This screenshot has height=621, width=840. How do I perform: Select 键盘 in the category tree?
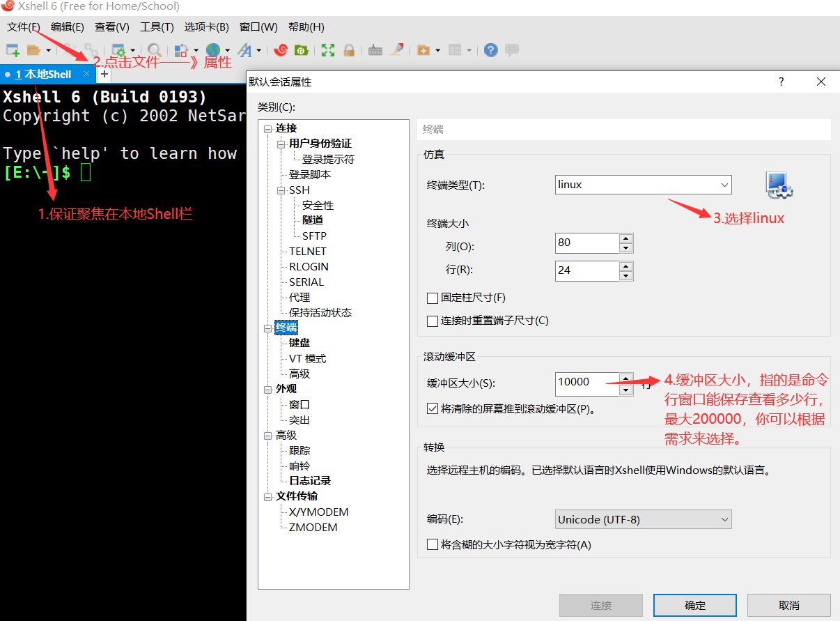pyautogui.click(x=300, y=343)
